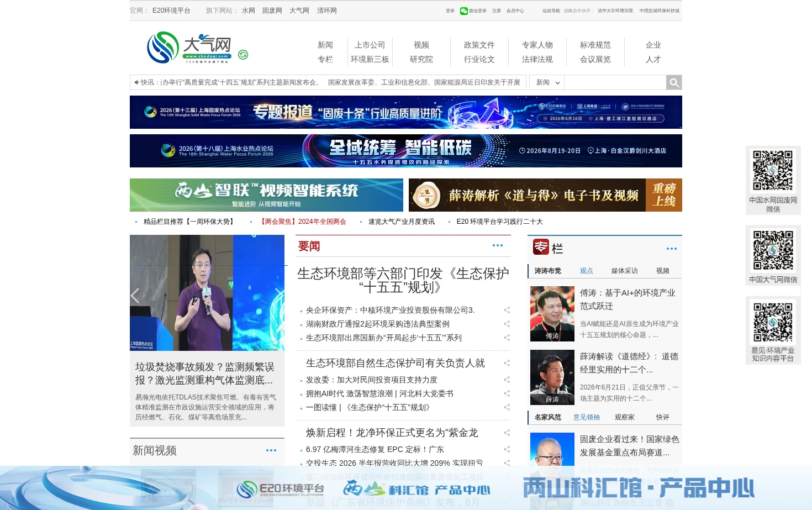
Task: Show the previous slide with the left carousel arrow
Action: [x=135, y=296]
